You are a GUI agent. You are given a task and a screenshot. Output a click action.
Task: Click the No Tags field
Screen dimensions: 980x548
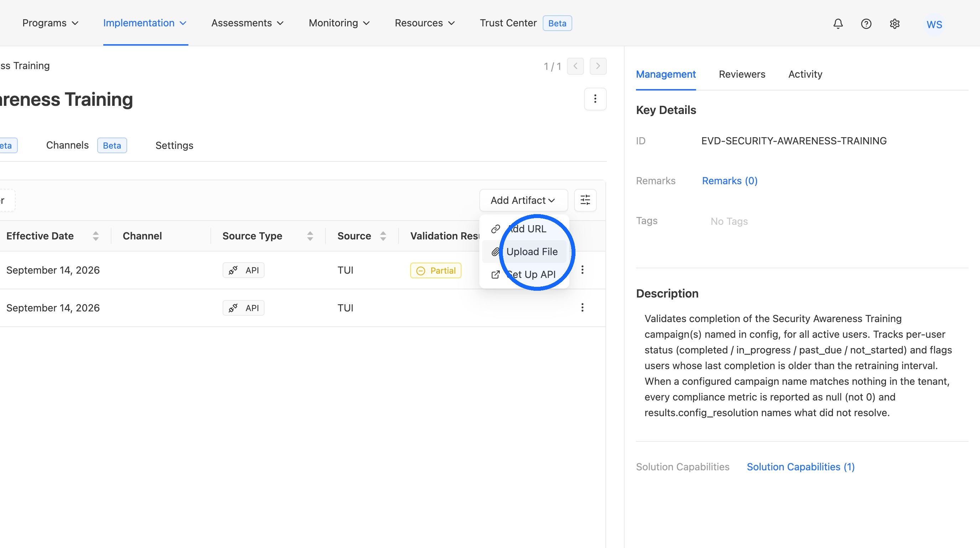click(729, 222)
